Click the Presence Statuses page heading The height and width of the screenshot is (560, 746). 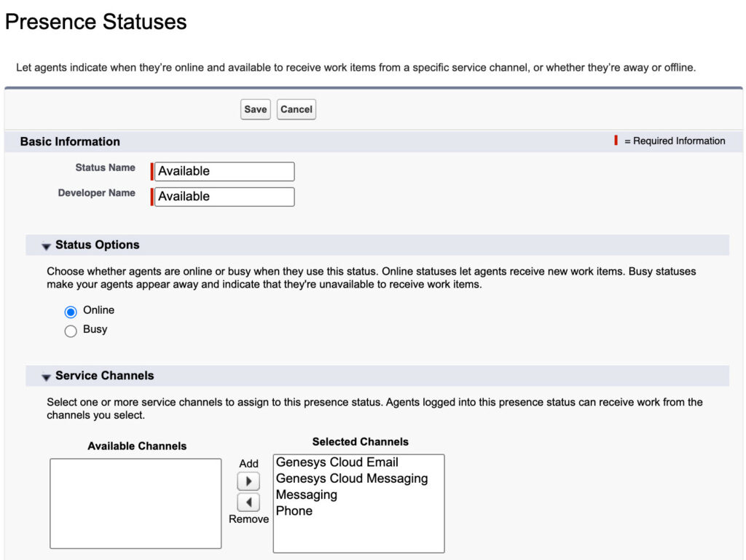(x=95, y=22)
